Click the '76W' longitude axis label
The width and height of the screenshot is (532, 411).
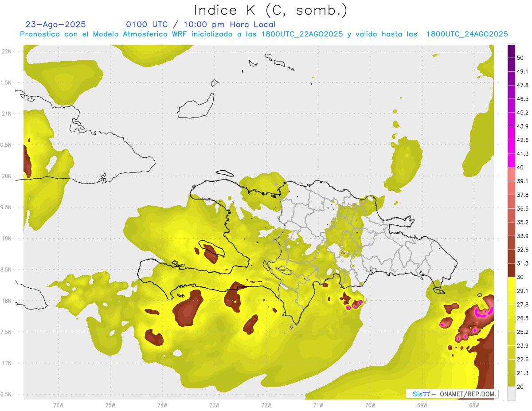(x=58, y=405)
